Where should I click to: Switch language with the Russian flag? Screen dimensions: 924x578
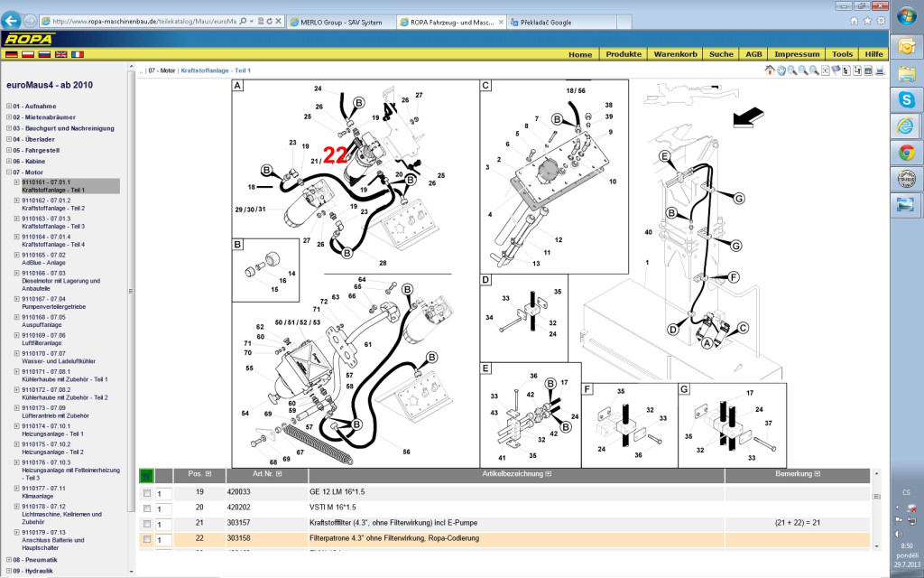click(x=44, y=54)
